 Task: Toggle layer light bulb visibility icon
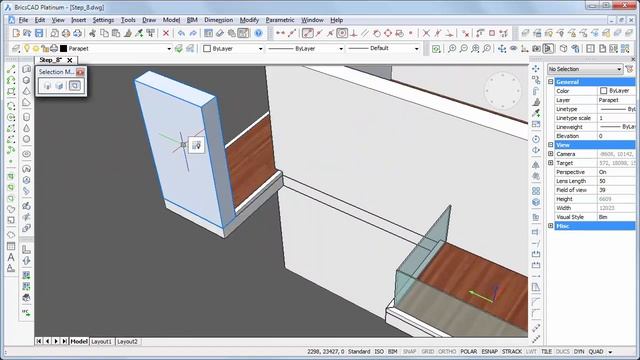coord(27,48)
